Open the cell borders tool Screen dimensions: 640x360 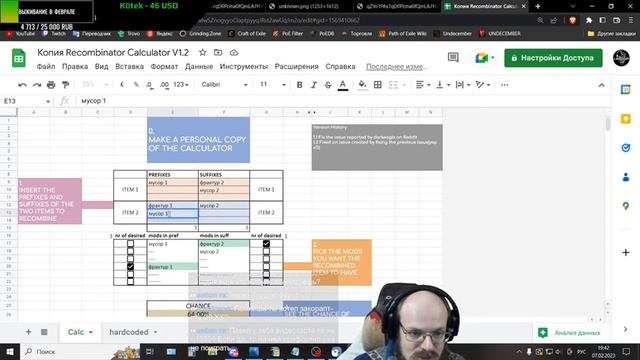(378, 85)
